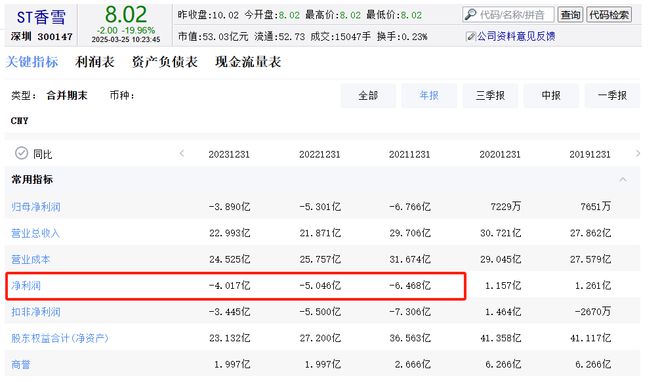
Task: Select the 三季报 report filter
Action: pos(490,96)
